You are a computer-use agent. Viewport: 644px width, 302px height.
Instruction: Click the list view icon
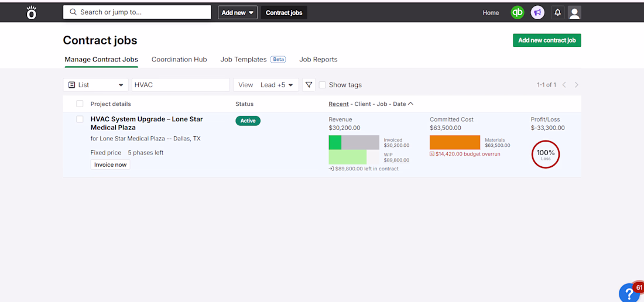(72, 85)
